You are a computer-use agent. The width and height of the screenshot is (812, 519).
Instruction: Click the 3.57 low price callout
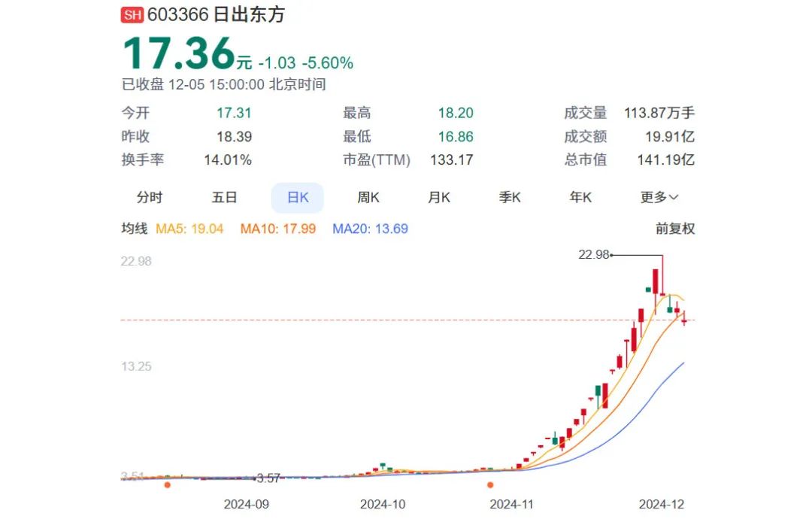[268, 478]
